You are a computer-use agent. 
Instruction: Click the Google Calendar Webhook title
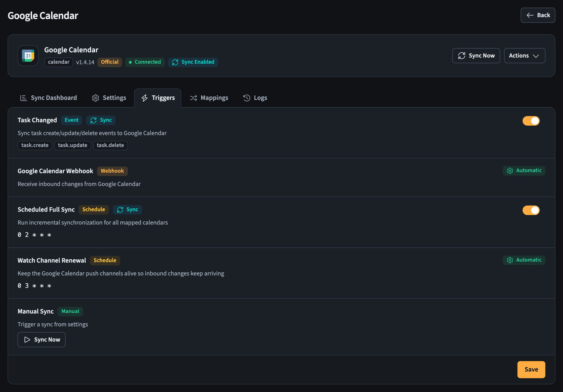55,171
